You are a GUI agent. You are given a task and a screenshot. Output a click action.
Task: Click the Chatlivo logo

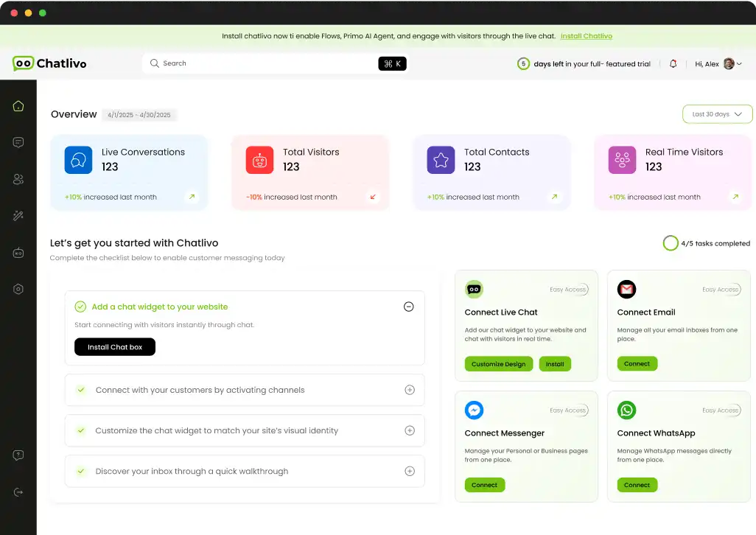pyautogui.click(x=49, y=63)
